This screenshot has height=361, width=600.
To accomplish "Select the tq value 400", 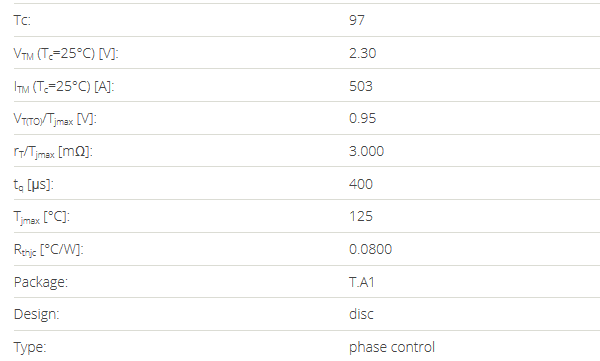I will click(x=360, y=184).
